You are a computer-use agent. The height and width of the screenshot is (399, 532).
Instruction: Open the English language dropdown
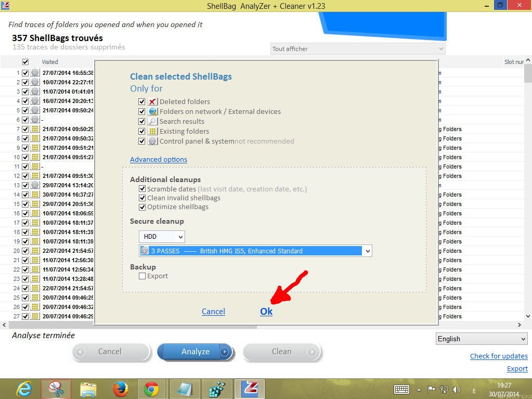(482, 339)
